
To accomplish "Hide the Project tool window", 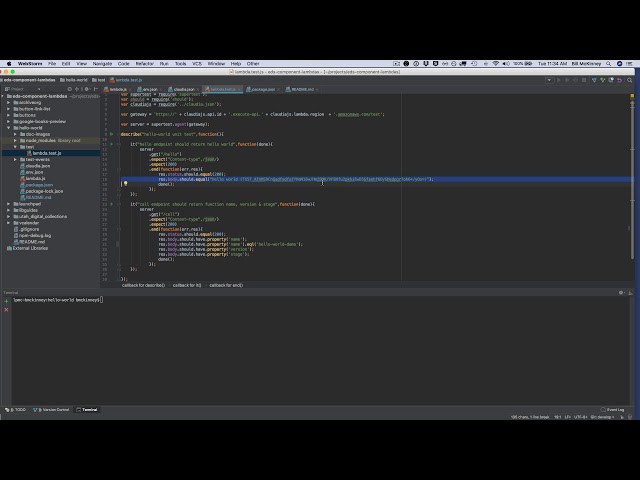I will (96, 89).
